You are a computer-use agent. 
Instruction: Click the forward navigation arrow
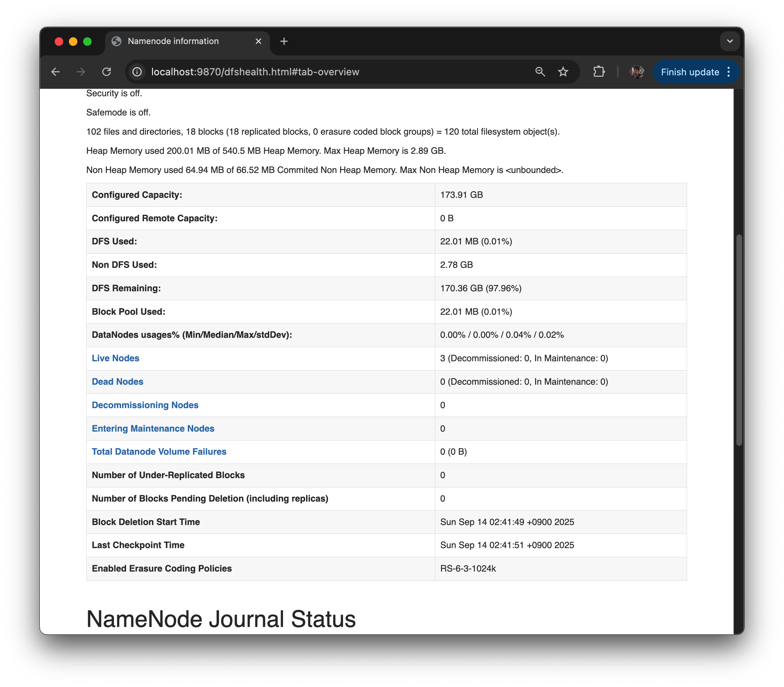[x=81, y=72]
